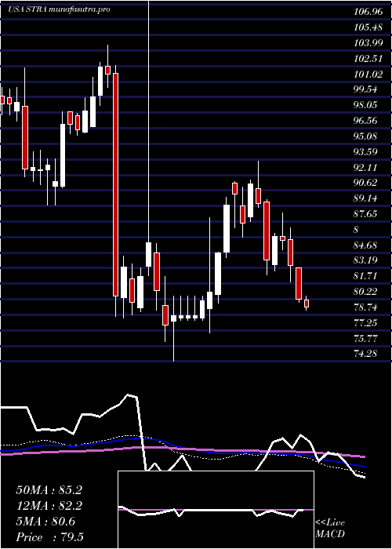This screenshot has height=549, width=392.
Task: Click the 84.68 price axis label
Action: coord(365,245)
